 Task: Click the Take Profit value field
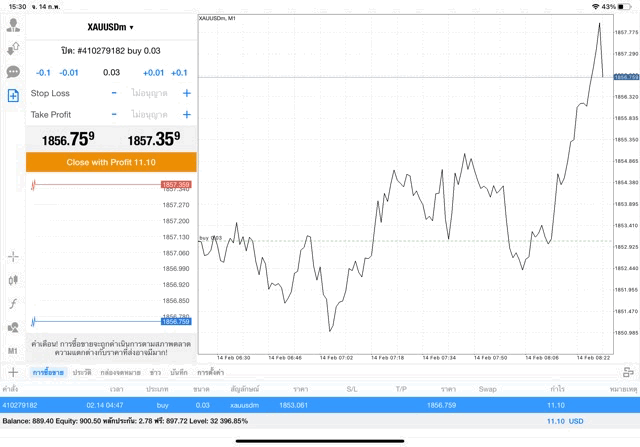click(x=149, y=114)
